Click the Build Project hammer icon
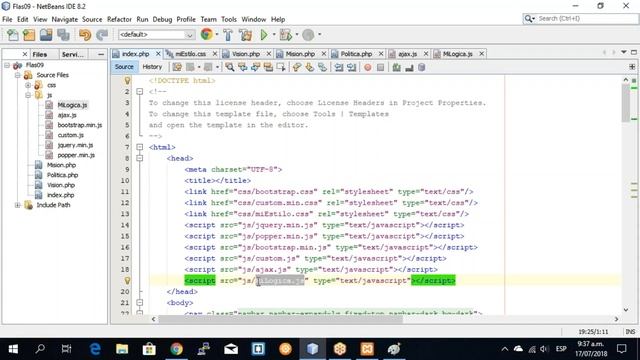Image resolution: width=640 pixels, height=360 pixels. (x=228, y=35)
